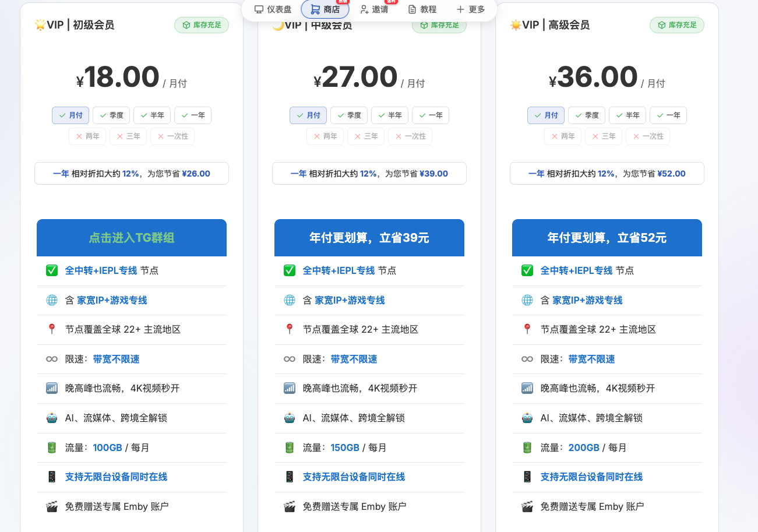Click the shopping cart icon in 商店 tab
The width and height of the screenshot is (758, 532).
[x=315, y=9]
